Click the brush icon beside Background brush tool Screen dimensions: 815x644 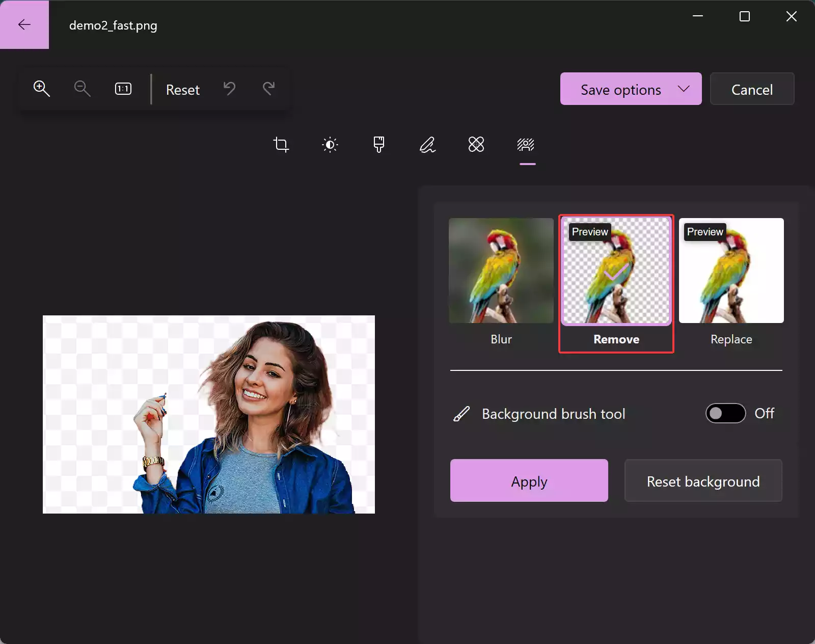[x=461, y=414]
